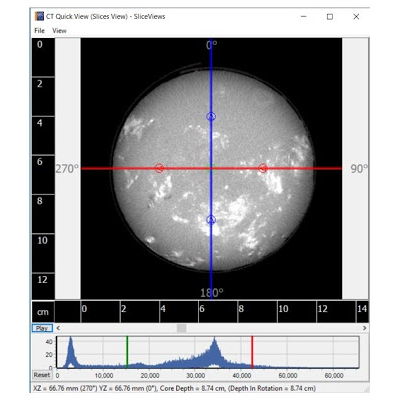Click the scrollbar right arrow
The image size is (399, 401).
364,328
